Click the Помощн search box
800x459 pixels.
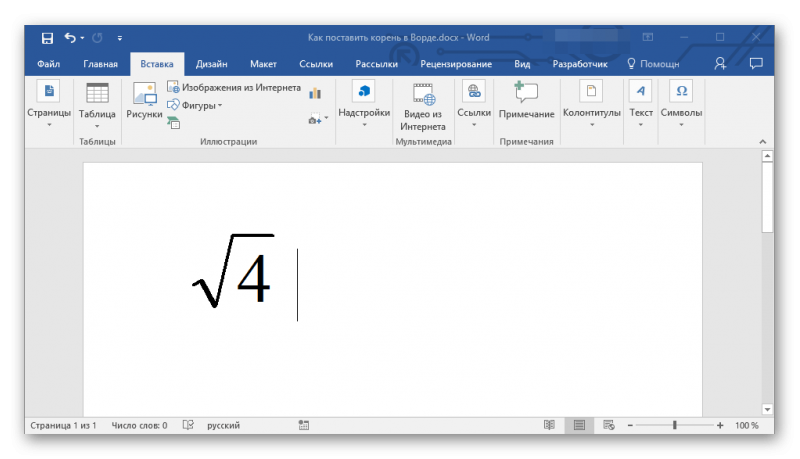(x=654, y=64)
